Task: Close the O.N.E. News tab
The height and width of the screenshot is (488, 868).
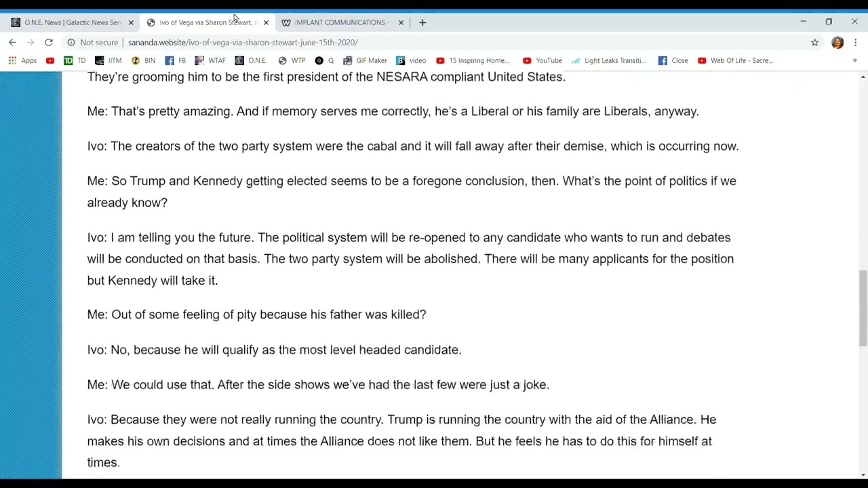Action: click(131, 22)
